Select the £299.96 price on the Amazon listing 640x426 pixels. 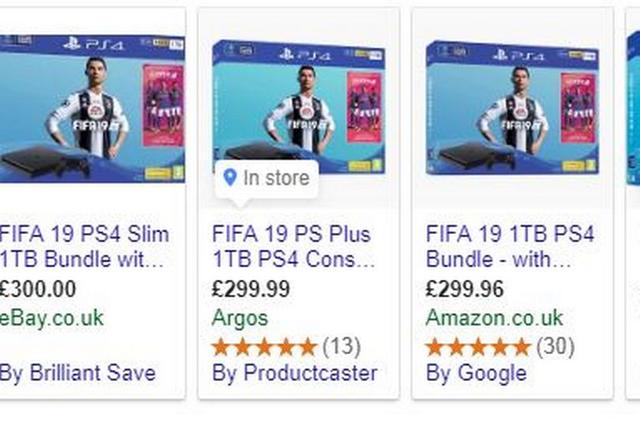(465, 290)
